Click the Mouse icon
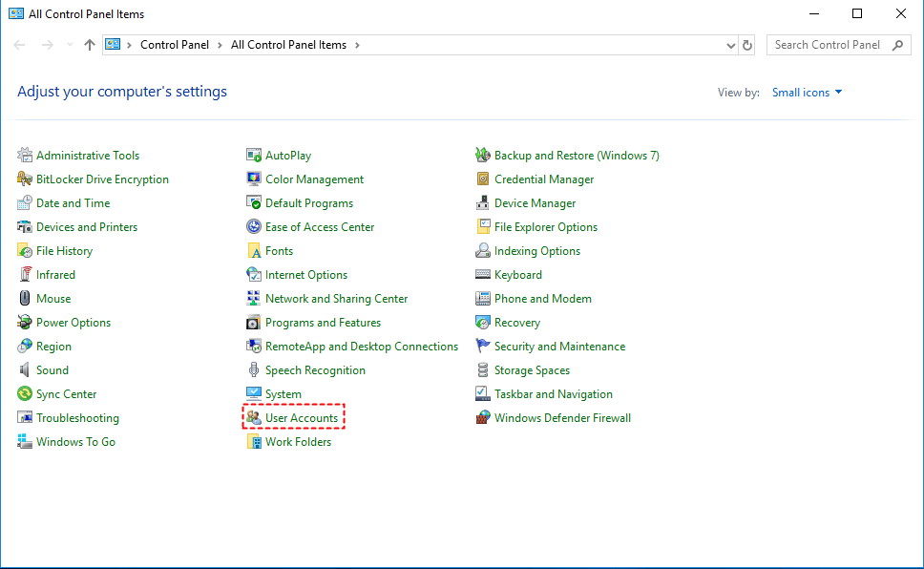The width and height of the screenshot is (924, 569). [25, 299]
